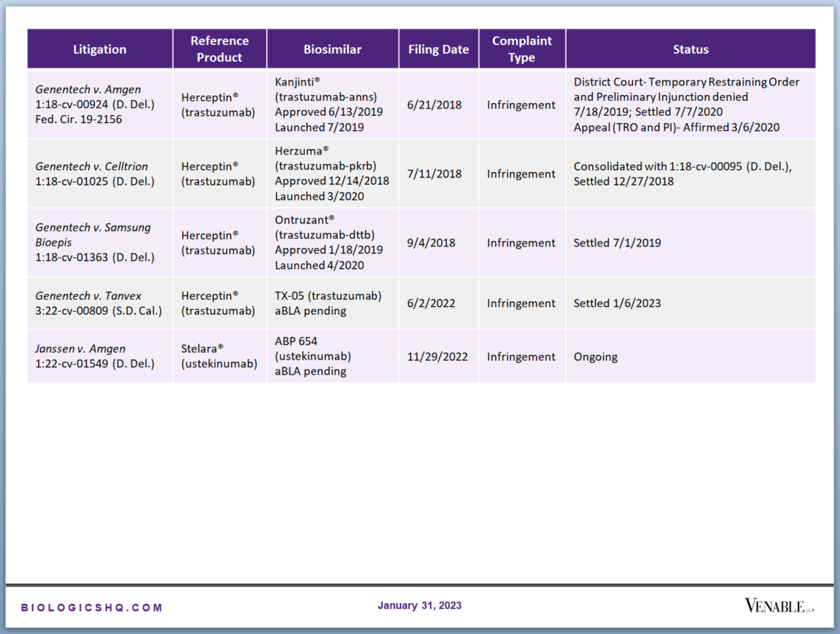Select Herceptin cell in Samsung Bioepis row
840x634 pixels.
click(x=220, y=242)
